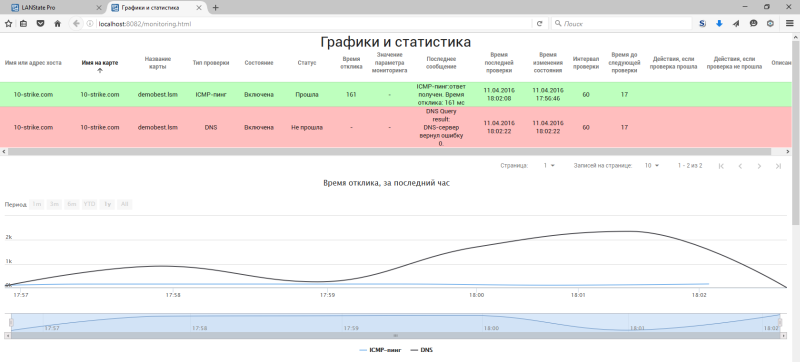Go to the last table page

tap(778, 166)
